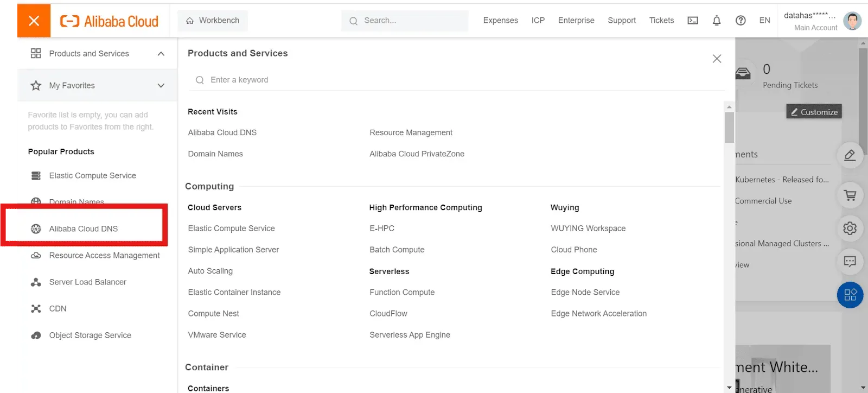868x393 pixels.
Task: Switch language via EN selector
Action: pos(765,21)
